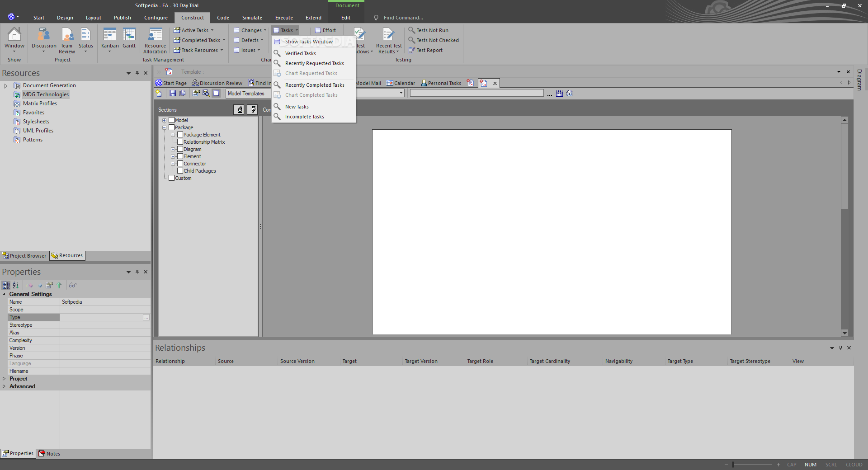Click the film-strip icon in document toolbar
Screen dimensions: 868x470
(559, 94)
